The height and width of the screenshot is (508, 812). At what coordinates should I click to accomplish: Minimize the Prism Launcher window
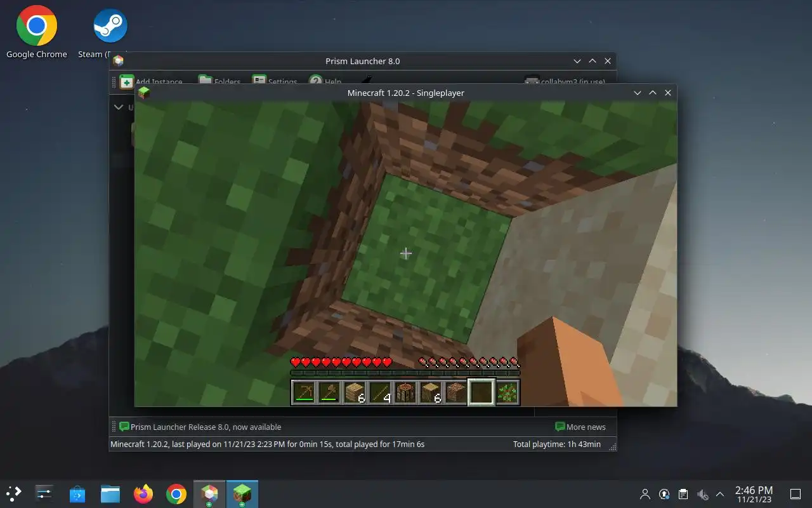click(x=577, y=61)
